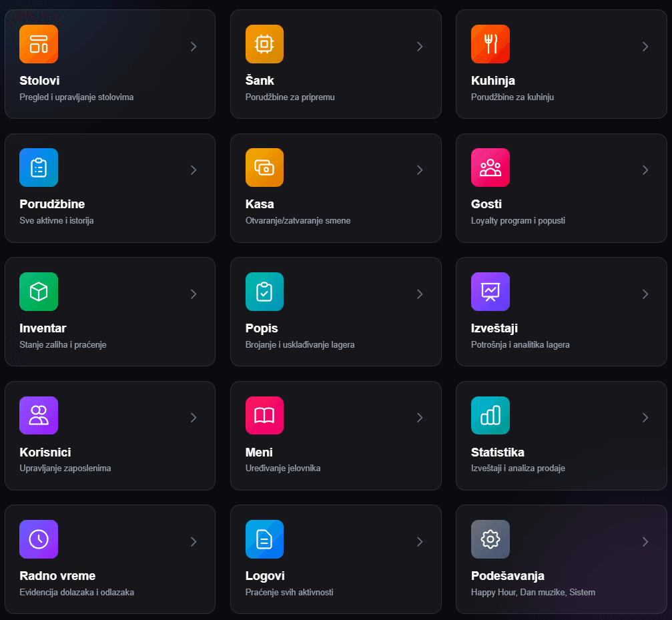Open the pink Gosti people icon

click(x=490, y=168)
